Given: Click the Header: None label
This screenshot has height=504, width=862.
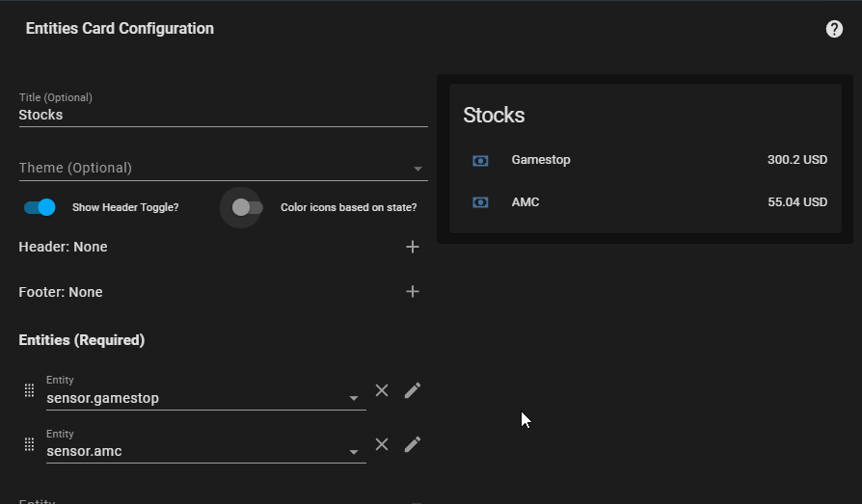Looking at the screenshot, I should tap(64, 247).
